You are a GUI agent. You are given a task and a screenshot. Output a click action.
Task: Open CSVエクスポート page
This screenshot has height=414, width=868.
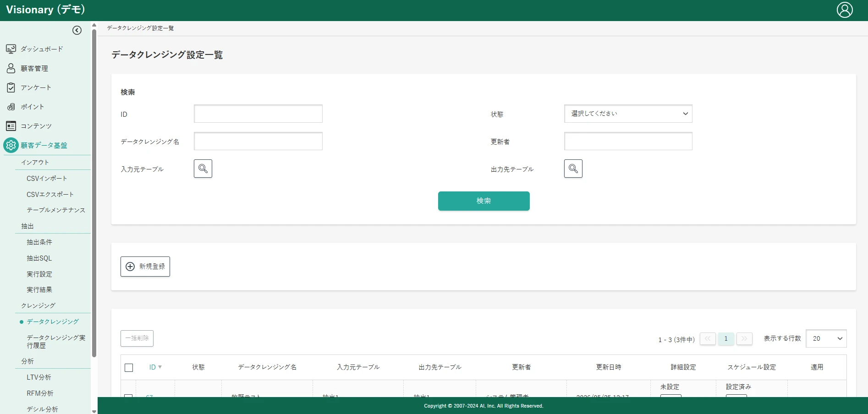coord(50,195)
